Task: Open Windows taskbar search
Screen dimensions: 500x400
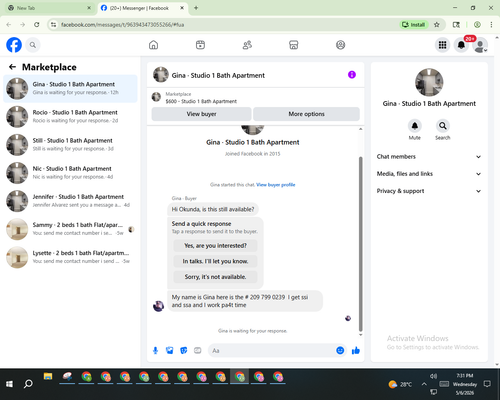Action: (28, 384)
